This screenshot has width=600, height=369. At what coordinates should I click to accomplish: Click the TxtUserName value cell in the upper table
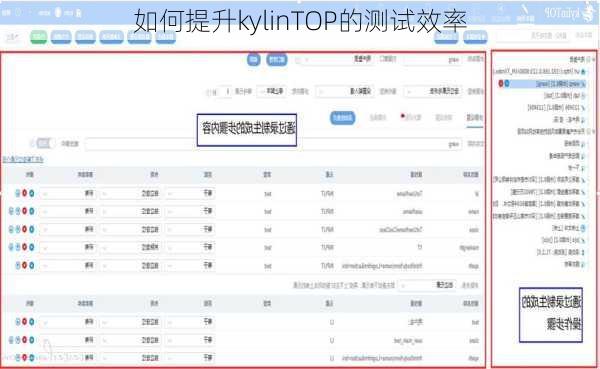coord(409,194)
